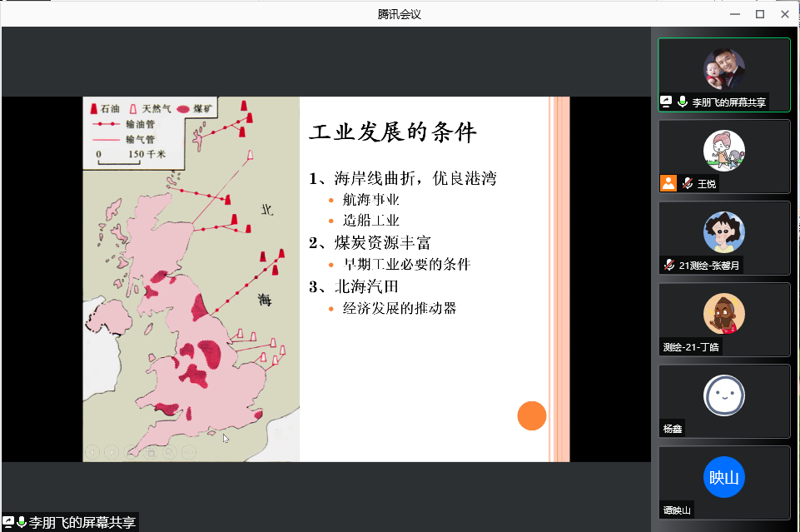Screen dimensions: 800x532
Task: Select 王悦's cartoon avatar
Action: tap(723, 150)
